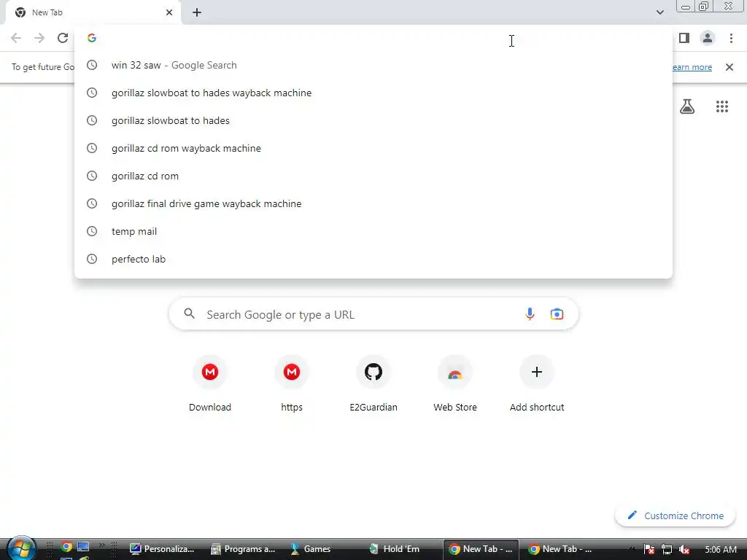Open the 5:06 AM taskbar clock

[x=721, y=549]
